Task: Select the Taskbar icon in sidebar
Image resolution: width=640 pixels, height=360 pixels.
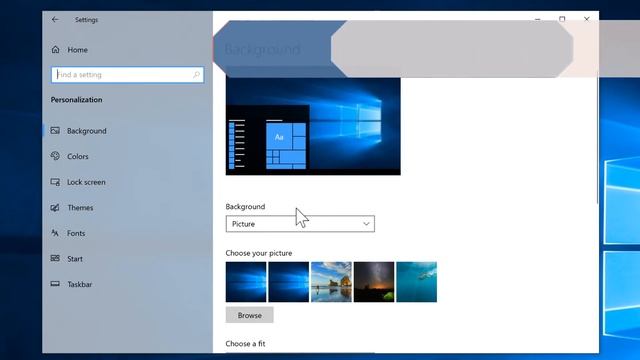Action: (x=55, y=284)
